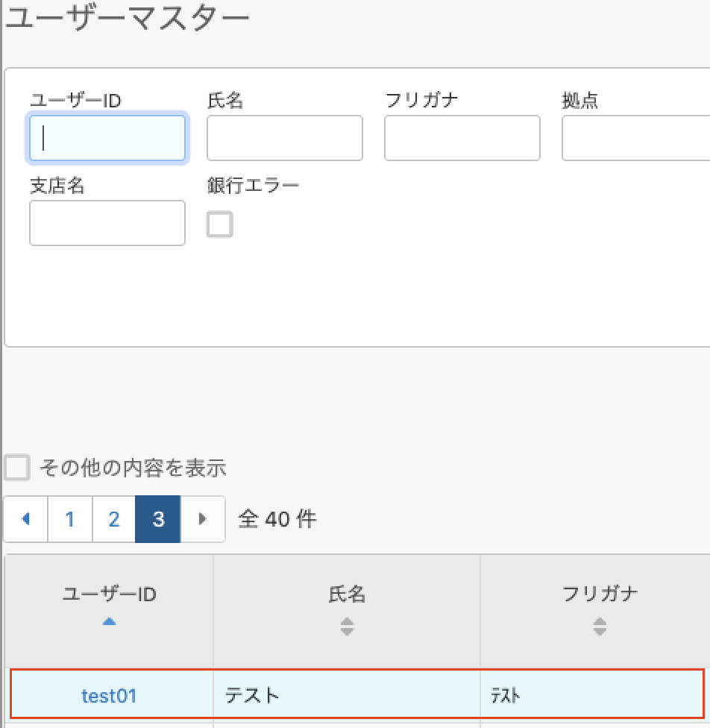
Task: Select the フリガナ search input box
Action: coord(462,138)
